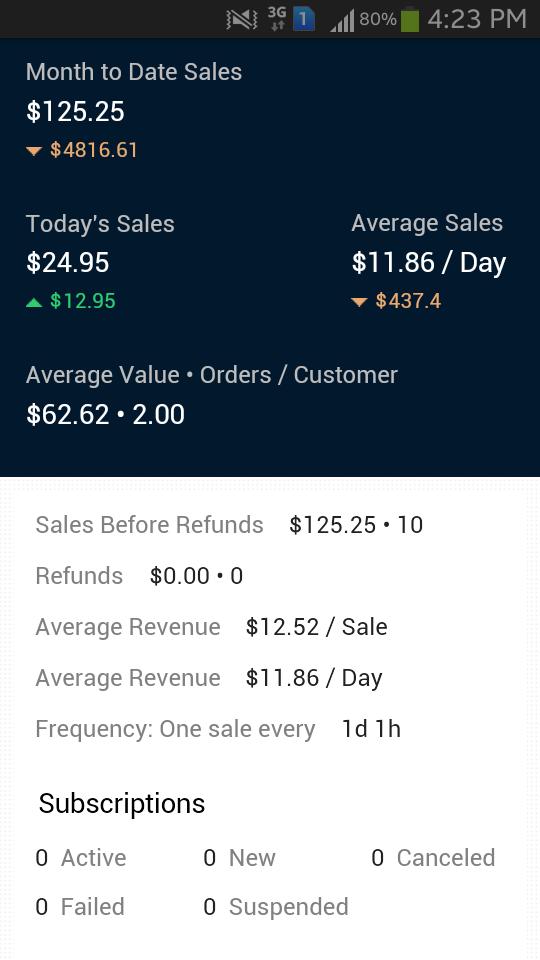The height and width of the screenshot is (960, 540).
Task: Open the Month to Date Sales figure $125.25
Action: (75, 112)
